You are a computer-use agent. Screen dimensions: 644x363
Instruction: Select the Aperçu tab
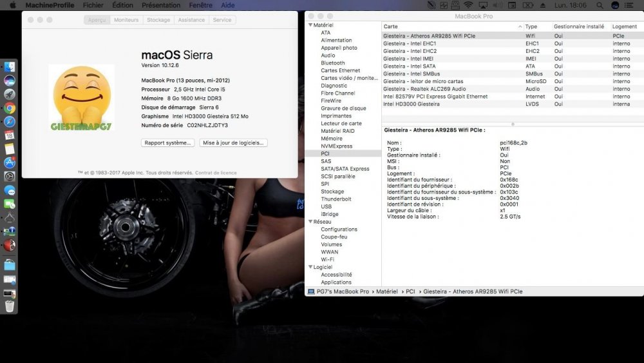point(97,20)
